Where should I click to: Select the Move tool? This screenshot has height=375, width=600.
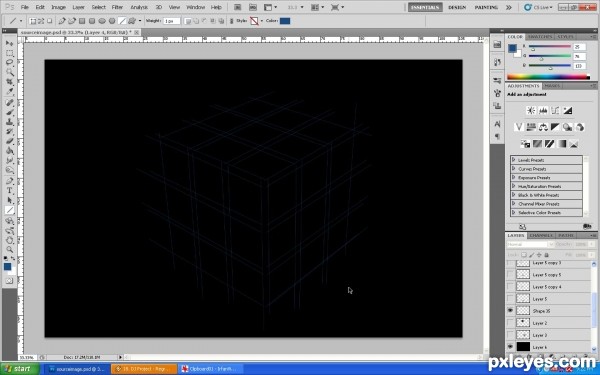pyautogui.click(x=9, y=43)
